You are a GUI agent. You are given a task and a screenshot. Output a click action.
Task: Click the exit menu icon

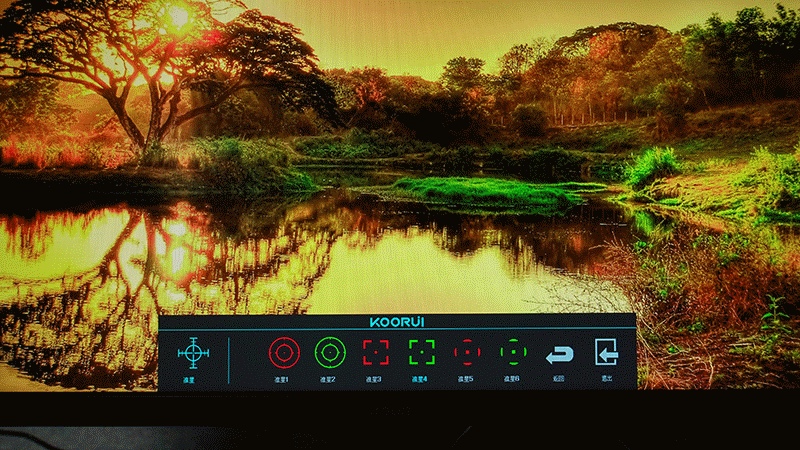click(607, 352)
